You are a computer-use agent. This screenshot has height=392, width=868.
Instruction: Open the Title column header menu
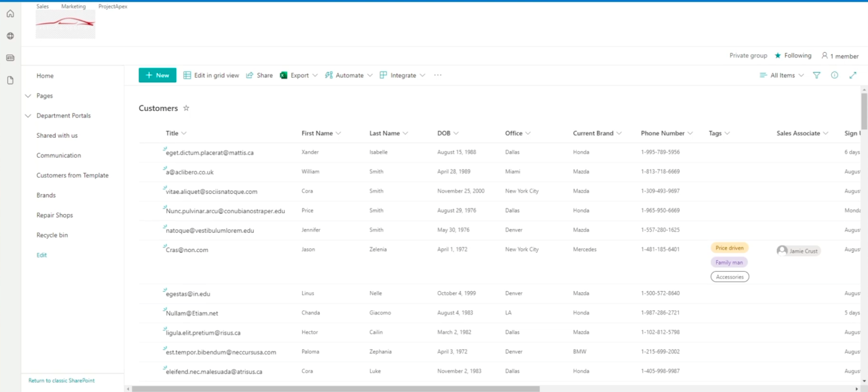176,133
